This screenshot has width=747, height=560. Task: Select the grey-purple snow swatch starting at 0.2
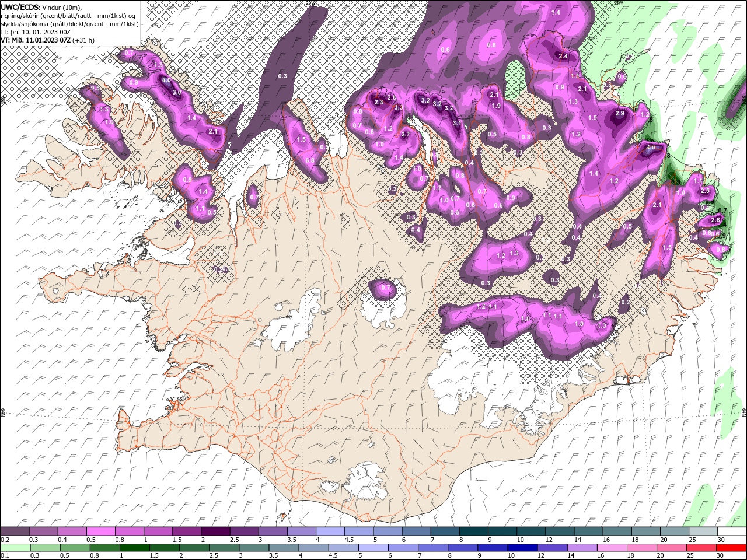(15, 531)
